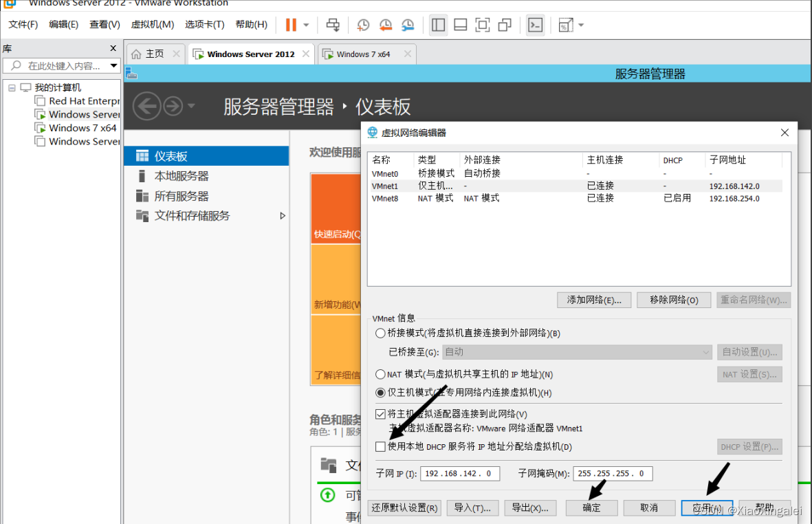Select 本地服务器 in sidebar
Image resolution: width=812 pixels, height=524 pixels.
point(206,176)
